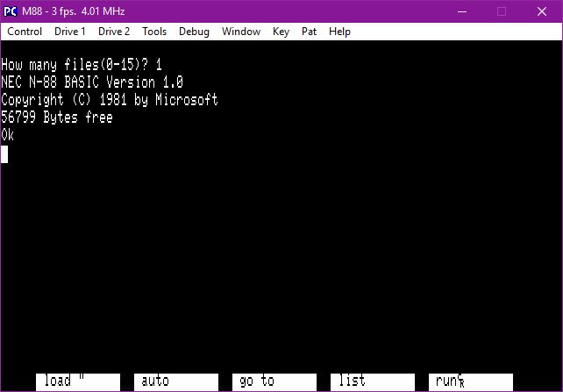
Task: Click the 'auto' function key label
Action: click(x=176, y=382)
